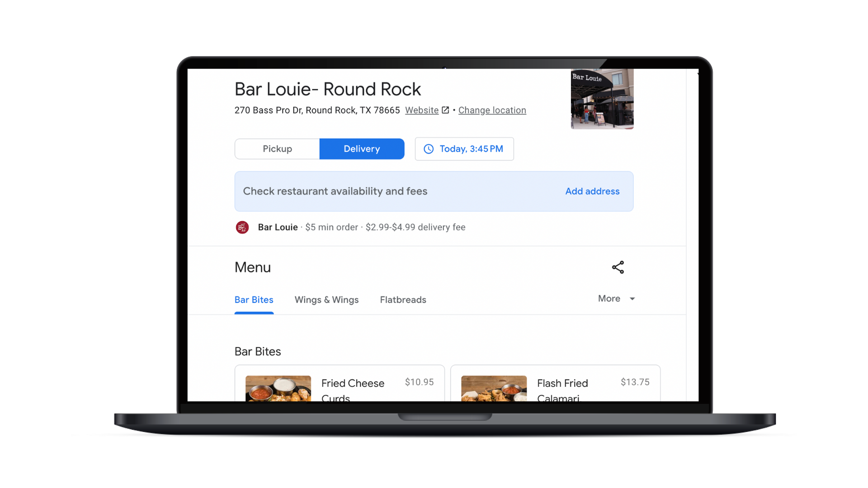
Task: Select the Wings & Wings tab
Action: click(327, 300)
